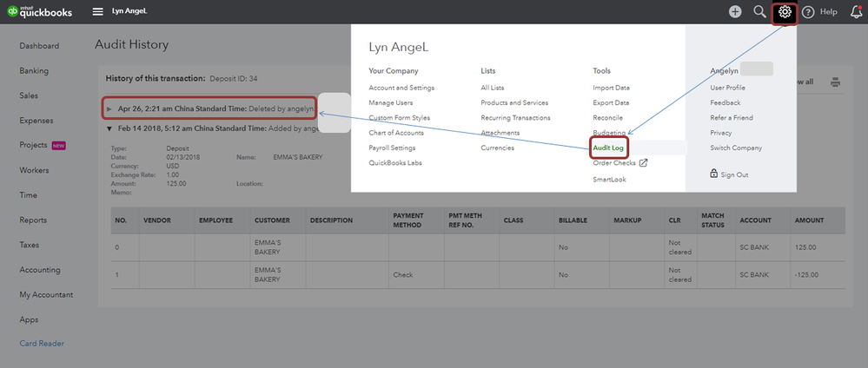Go to Taxes page
This screenshot has height=368, width=868.
(x=30, y=245)
